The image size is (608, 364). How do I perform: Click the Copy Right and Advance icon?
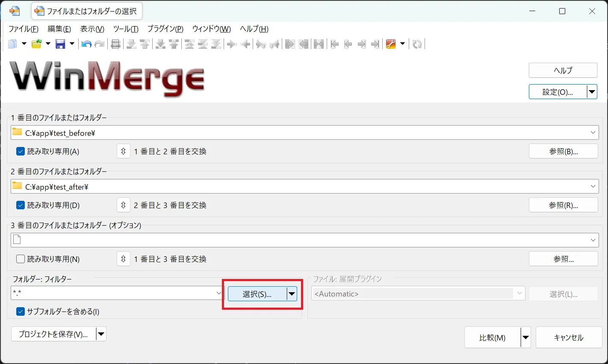[x=261, y=44]
